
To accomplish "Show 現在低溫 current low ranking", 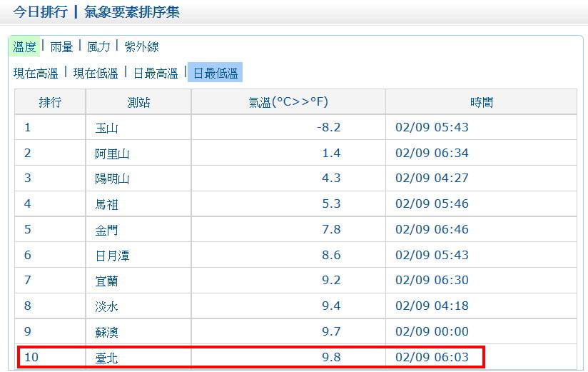I will [96, 73].
